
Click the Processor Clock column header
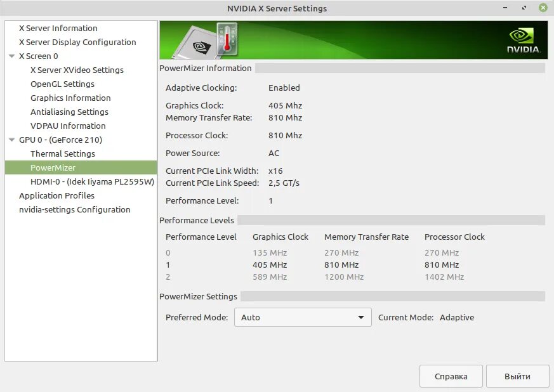pyautogui.click(x=454, y=237)
